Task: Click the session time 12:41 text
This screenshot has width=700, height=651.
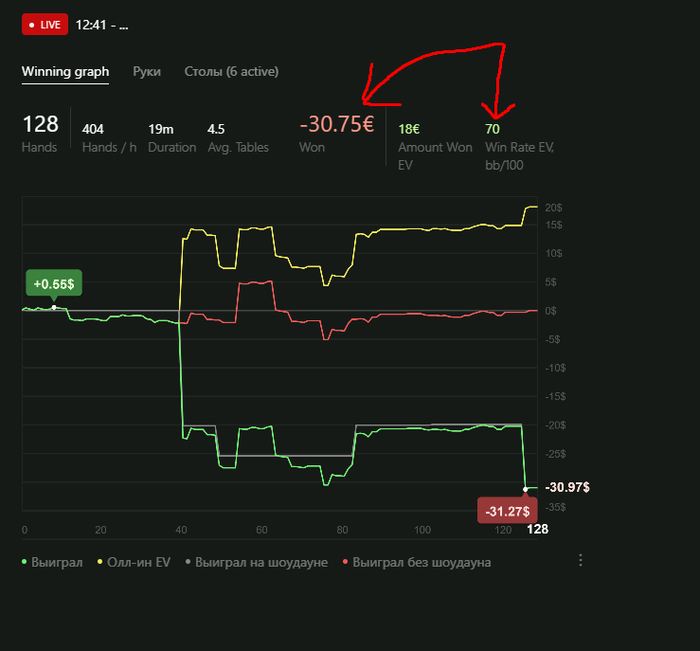Action: point(91,25)
